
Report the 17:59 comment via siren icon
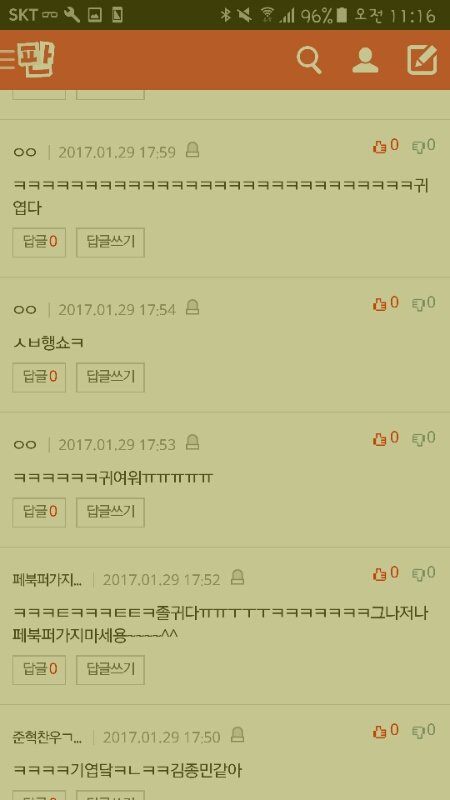click(192, 150)
